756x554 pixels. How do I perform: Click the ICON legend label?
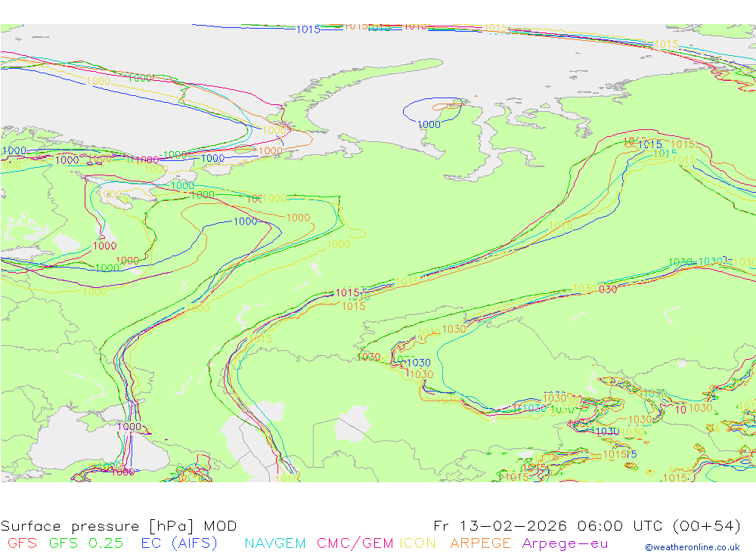point(417,543)
